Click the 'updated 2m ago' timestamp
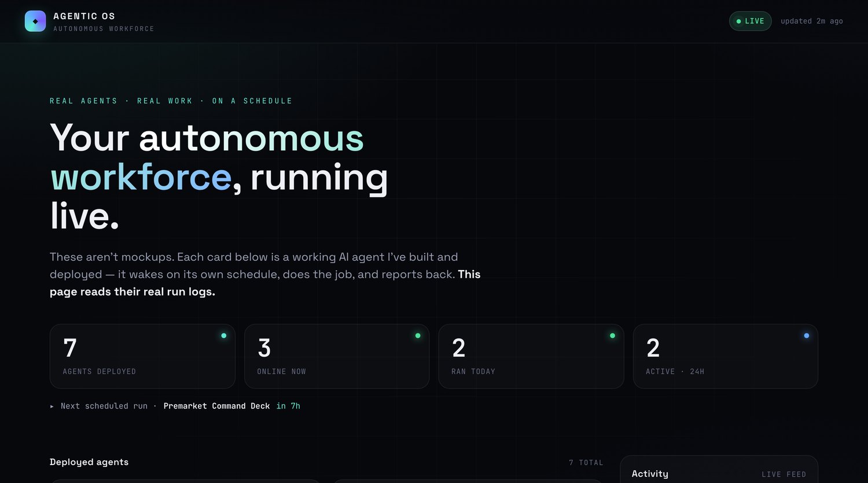The height and width of the screenshot is (483, 868). [x=811, y=21]
